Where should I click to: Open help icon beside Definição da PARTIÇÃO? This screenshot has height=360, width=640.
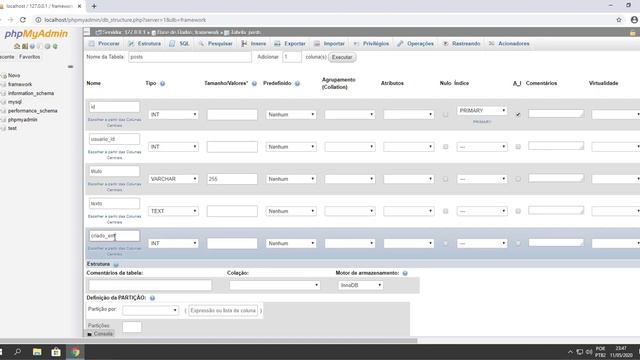(x=152, y=298)
